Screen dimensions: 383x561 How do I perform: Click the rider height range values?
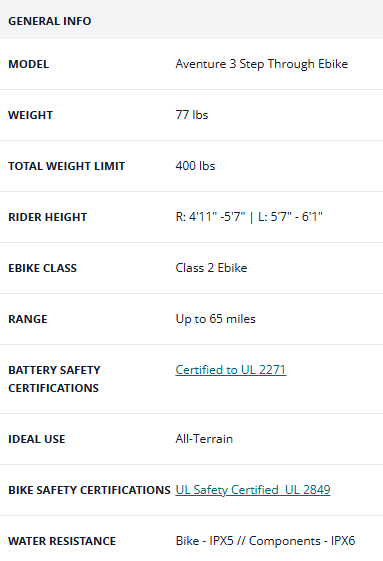pos(249,217)
